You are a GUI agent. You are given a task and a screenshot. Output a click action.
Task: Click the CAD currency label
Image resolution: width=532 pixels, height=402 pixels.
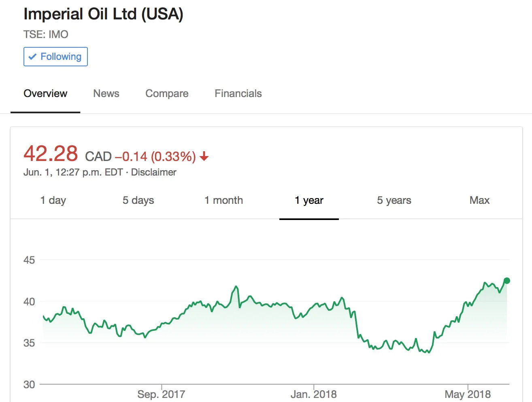98,157
